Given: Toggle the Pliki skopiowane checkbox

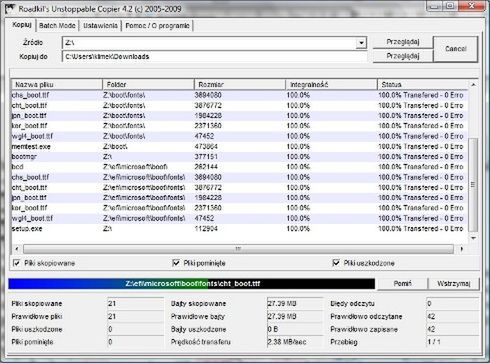Looking at the screenshot, I should point(16,263).
